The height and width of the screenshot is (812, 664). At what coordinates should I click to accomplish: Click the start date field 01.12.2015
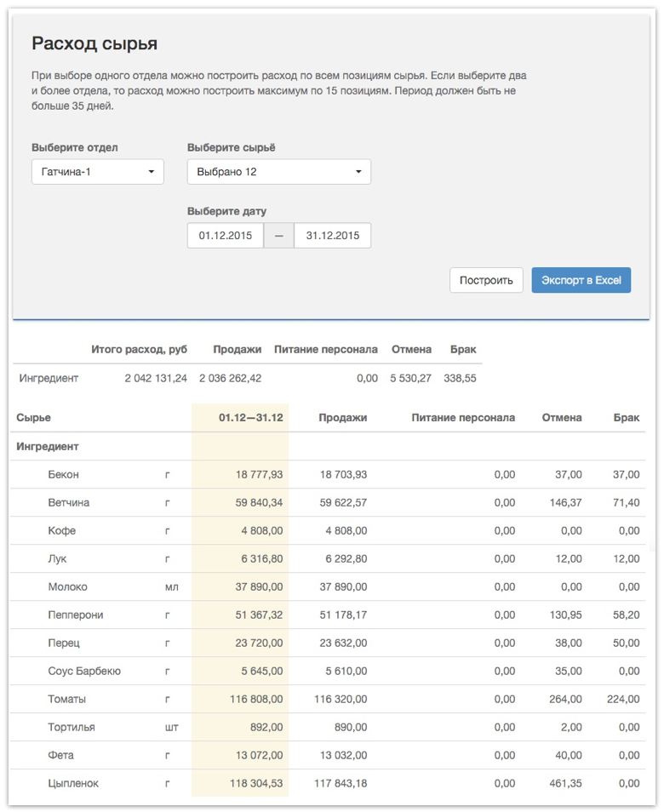[226, 235]
